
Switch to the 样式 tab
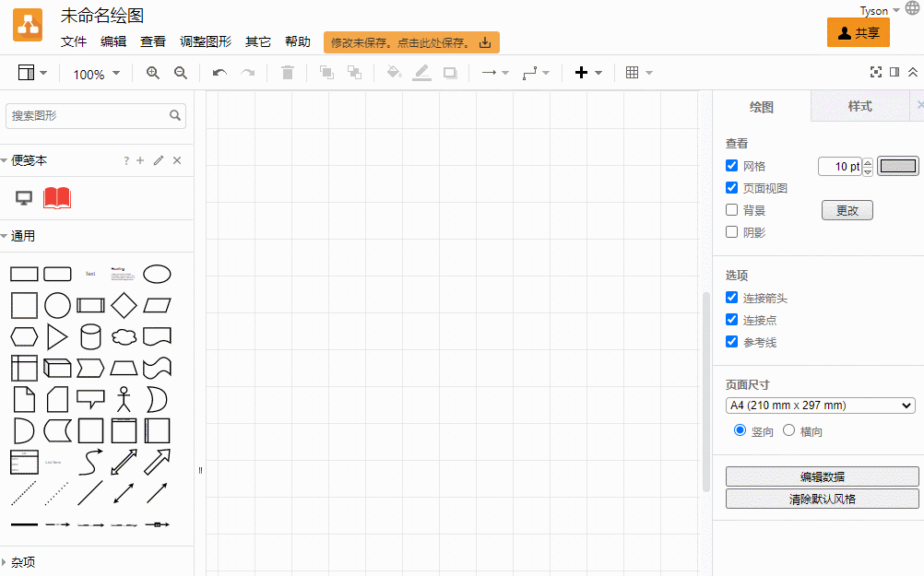point(860,106)
